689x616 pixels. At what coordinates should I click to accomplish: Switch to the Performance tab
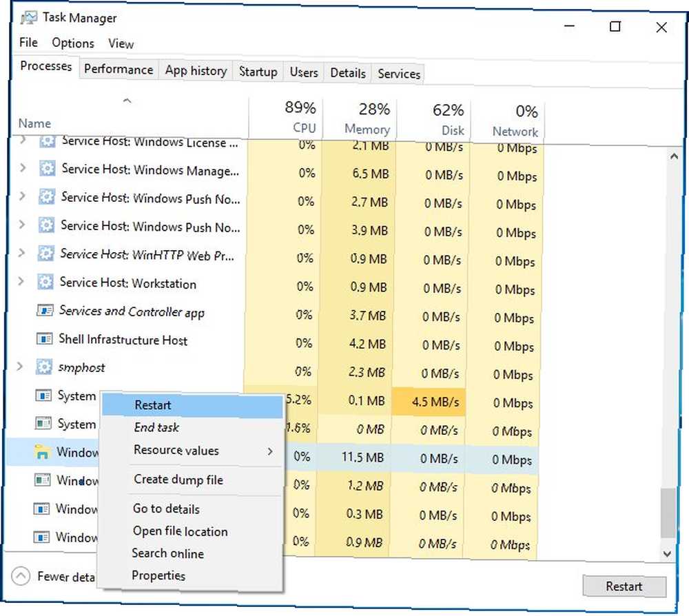[x=119, y=70]
